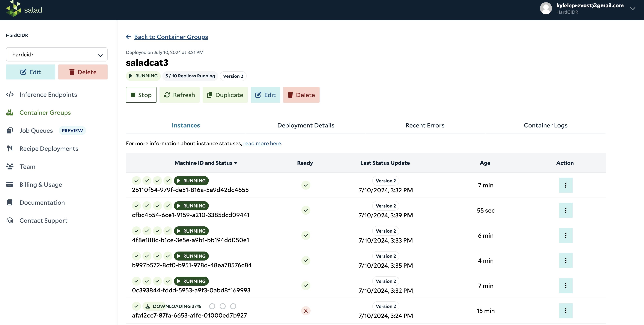Click the Ready checkmark for instance b997b572
Viewport: 644px width, 325px height.
306,261
